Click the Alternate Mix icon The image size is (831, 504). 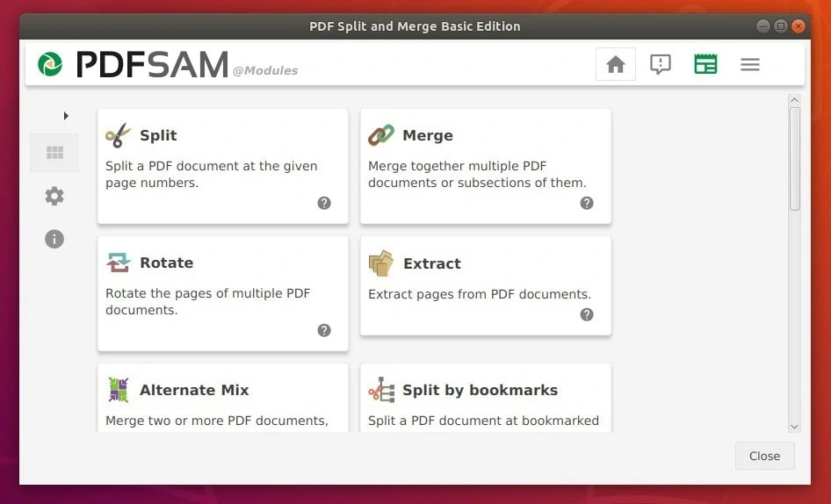tap(119, 390)
